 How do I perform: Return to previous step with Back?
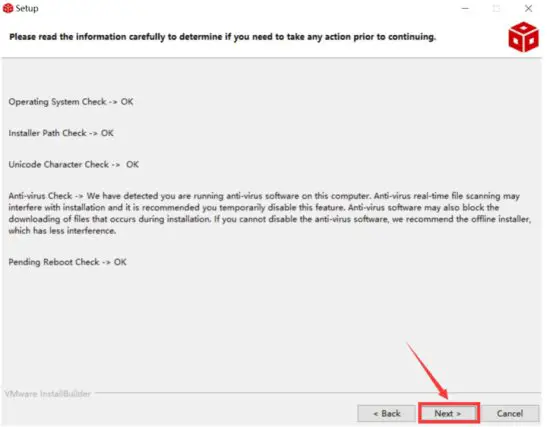pos(387,413)
